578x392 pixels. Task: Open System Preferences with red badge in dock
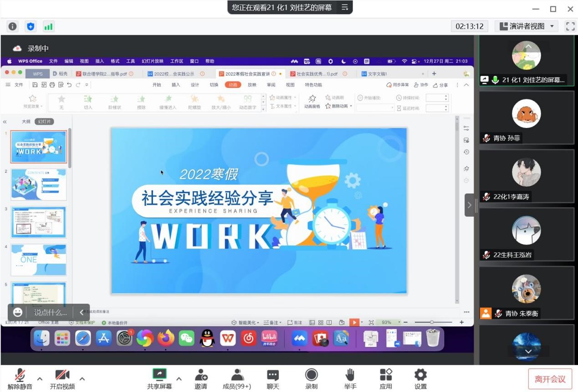124,338
